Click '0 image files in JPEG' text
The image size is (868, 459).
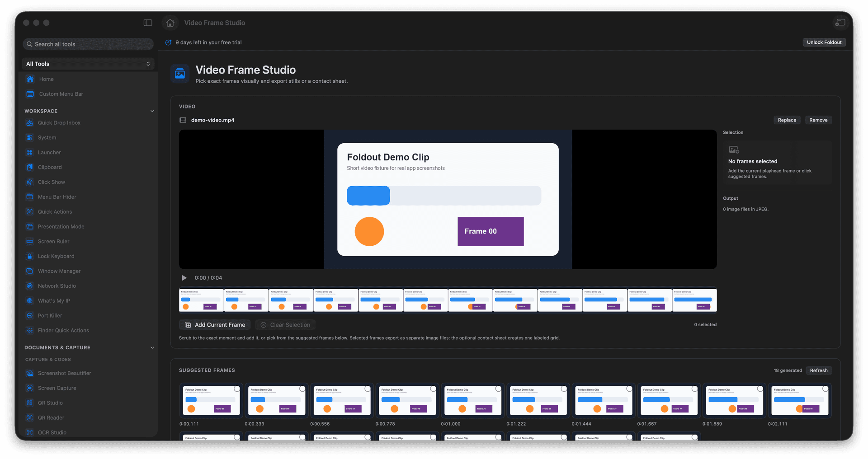click(745, 209)
